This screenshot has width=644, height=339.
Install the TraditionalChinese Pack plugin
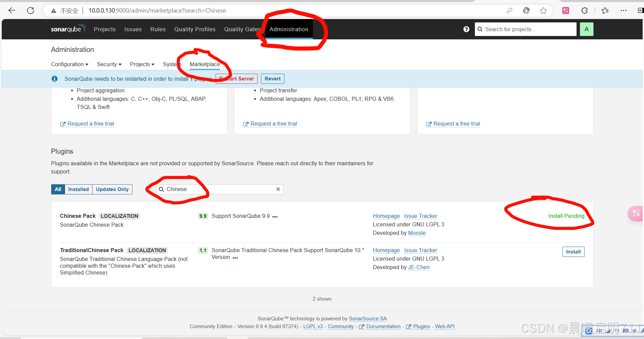click(573, 252)
